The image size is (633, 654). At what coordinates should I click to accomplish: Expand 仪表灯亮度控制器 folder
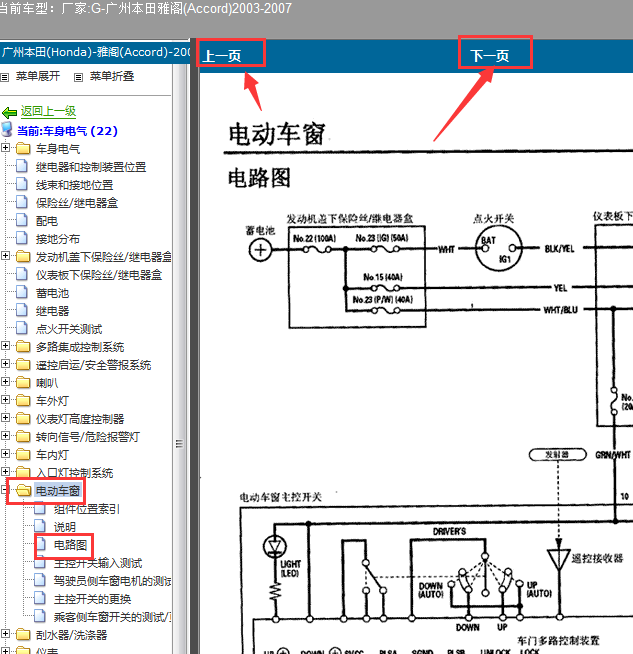click(5, 417)
